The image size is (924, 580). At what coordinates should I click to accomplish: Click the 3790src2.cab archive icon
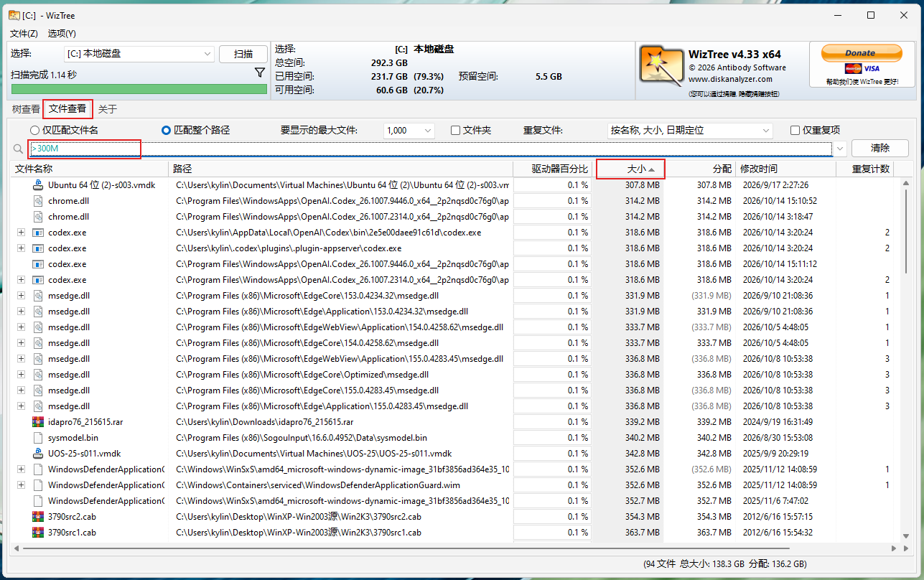(38, 516)
